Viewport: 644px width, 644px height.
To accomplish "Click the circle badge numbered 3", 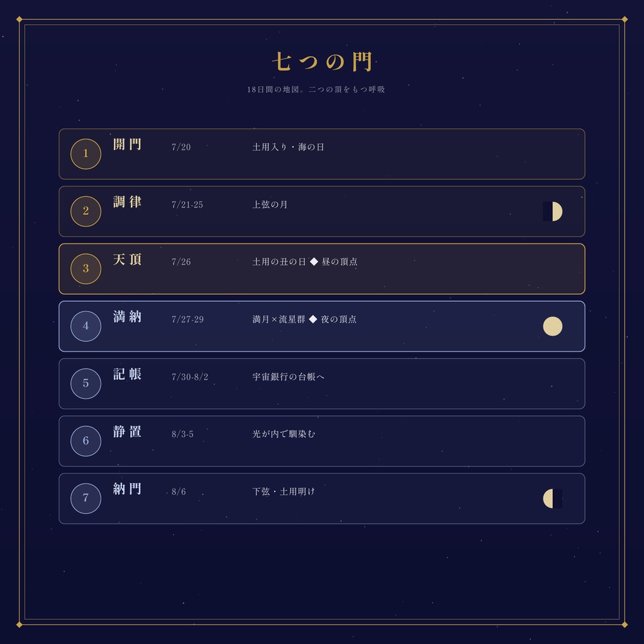I will point(86,269).
